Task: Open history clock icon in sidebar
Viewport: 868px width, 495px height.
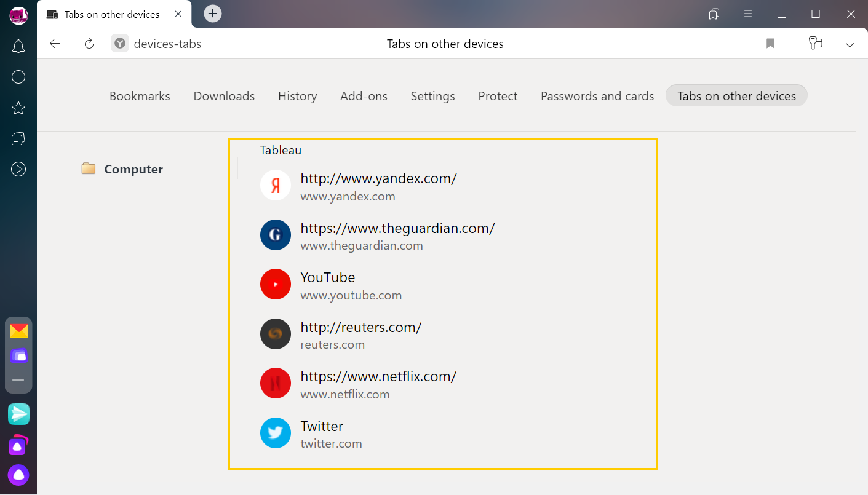Action: [18, 77]
